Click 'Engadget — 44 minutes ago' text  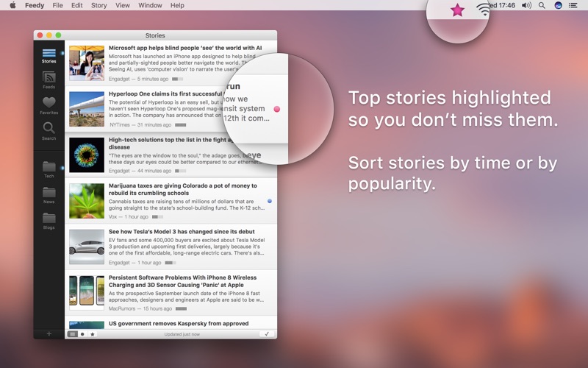pos(140,171)
